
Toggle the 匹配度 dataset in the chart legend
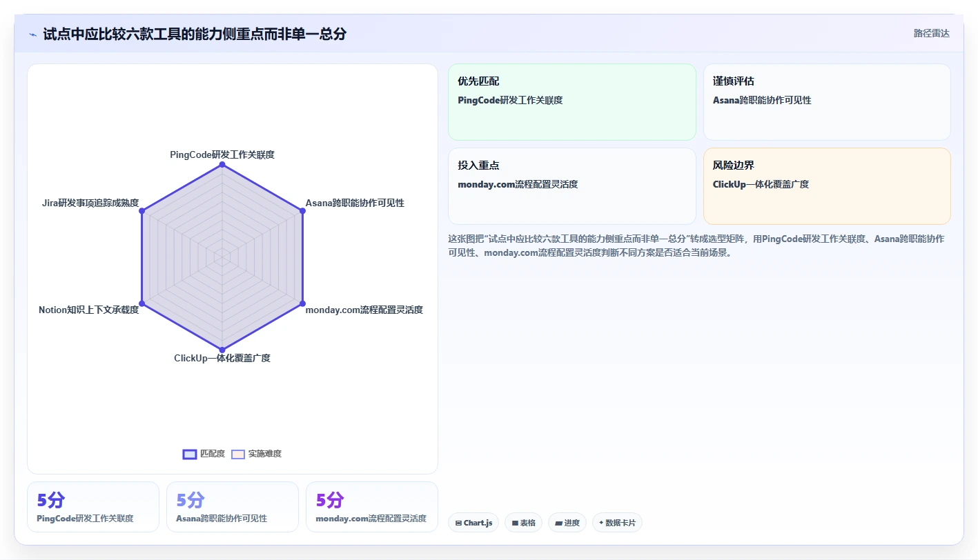(204, 454)
